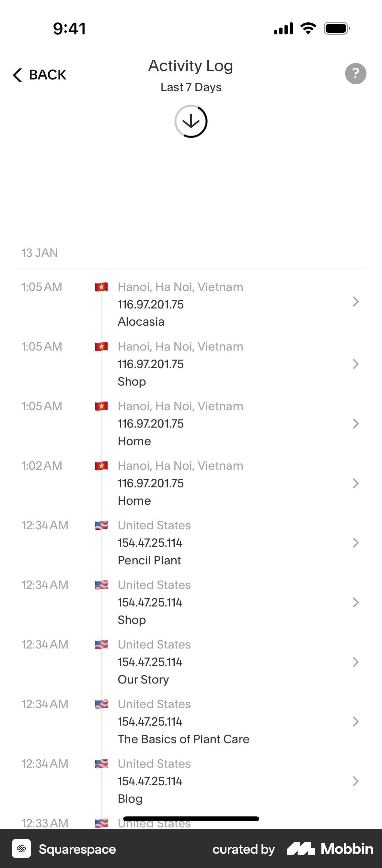This screenshot has width=382, height=868.
Task: Expand Pencil Plant entry chevron
Action: [x=355, y=542]
